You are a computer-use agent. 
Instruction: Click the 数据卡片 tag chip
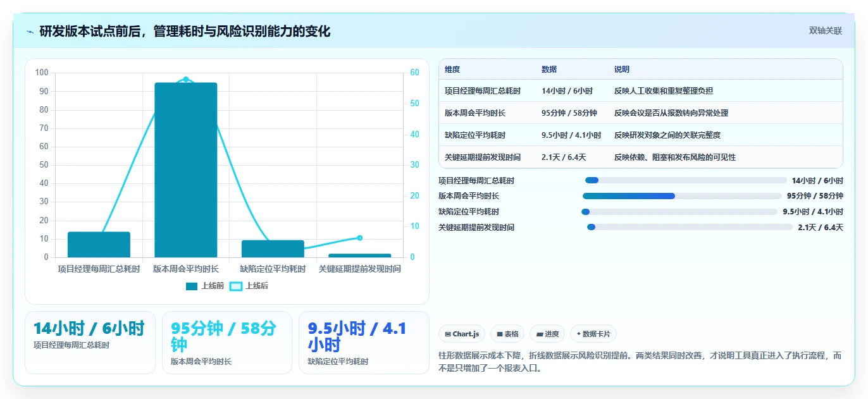(593, 334)
